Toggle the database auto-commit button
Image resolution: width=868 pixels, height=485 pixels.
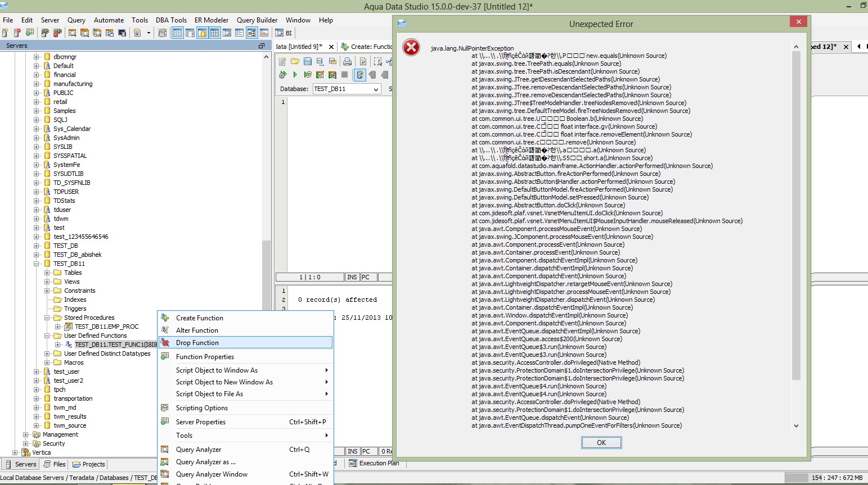coord(359,75)
